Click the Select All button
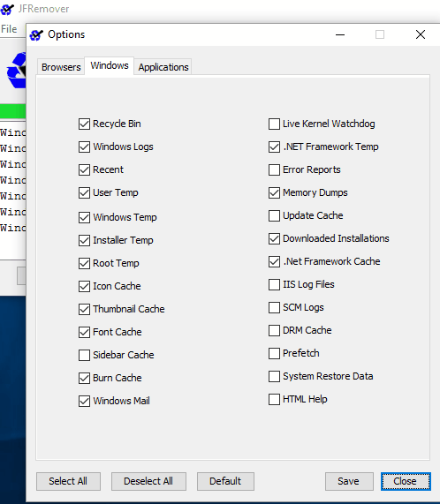The width and height of the screenshot is (440, 504). coord(68,481)
